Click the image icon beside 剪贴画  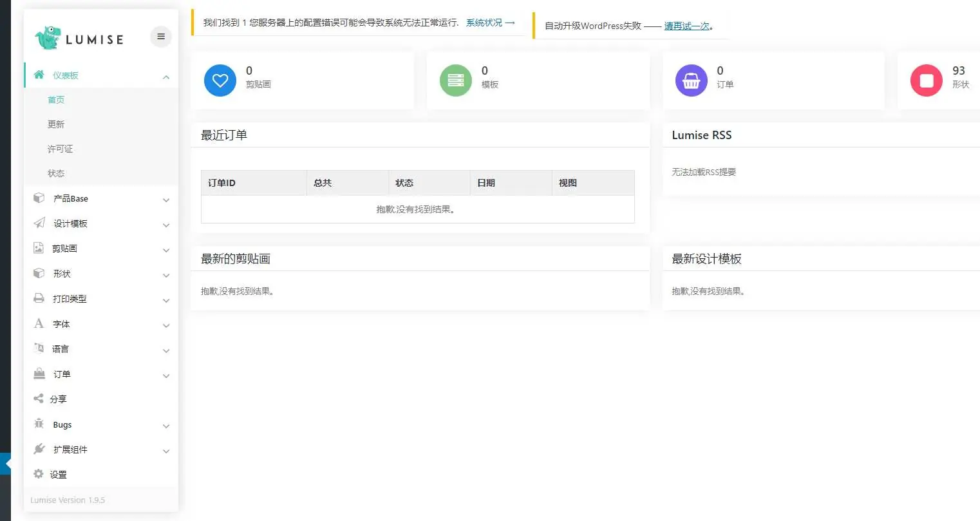click(39, 248)
